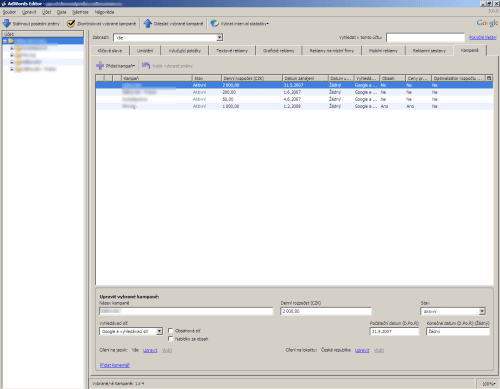Switch to the Reklamy na místní firmy tab
The height and width of the screenshot is (389, 500).
click(x=332, y=51)
